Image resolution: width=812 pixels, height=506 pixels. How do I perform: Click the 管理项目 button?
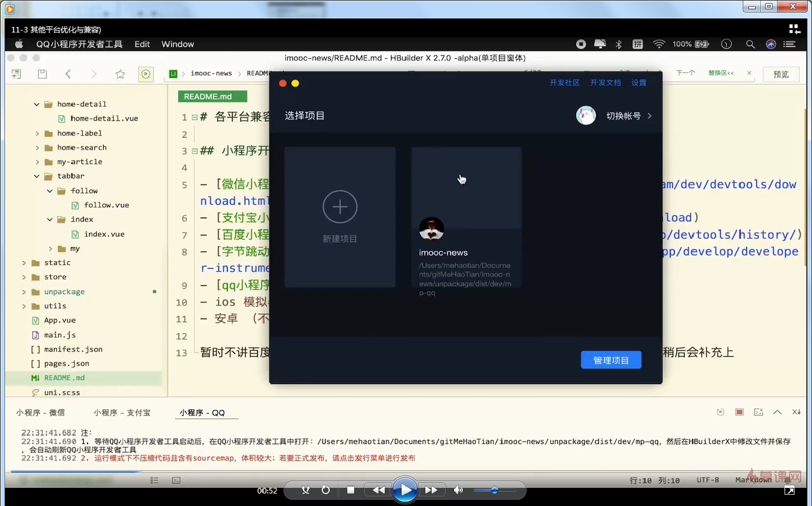pyautogui.click(x=611, y=360)
